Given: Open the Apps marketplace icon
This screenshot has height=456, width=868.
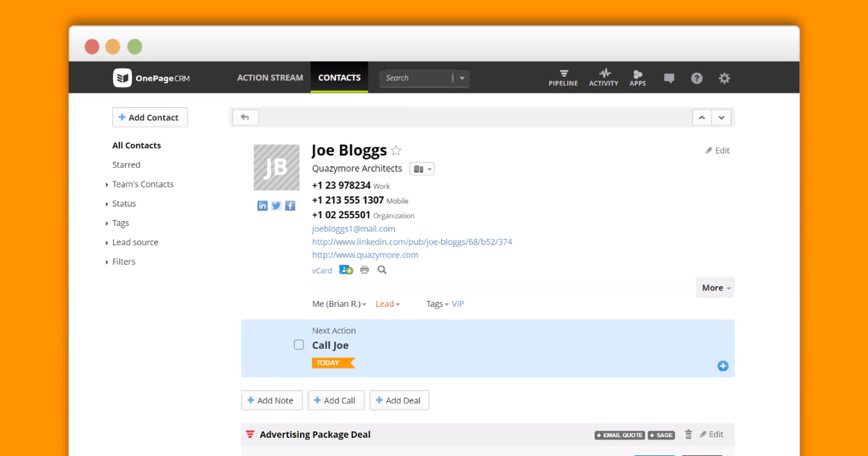Looking at the screenshot, I should [637, 77].
